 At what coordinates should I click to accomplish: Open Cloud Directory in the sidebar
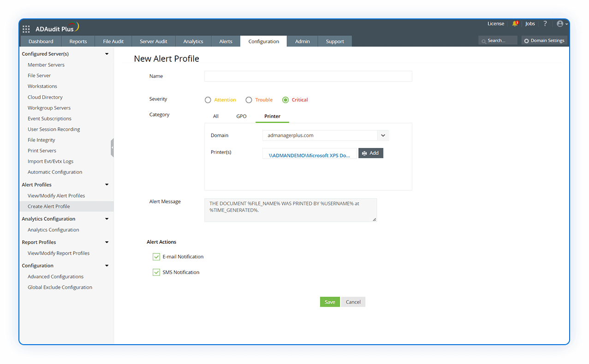(x=45, y=97)
